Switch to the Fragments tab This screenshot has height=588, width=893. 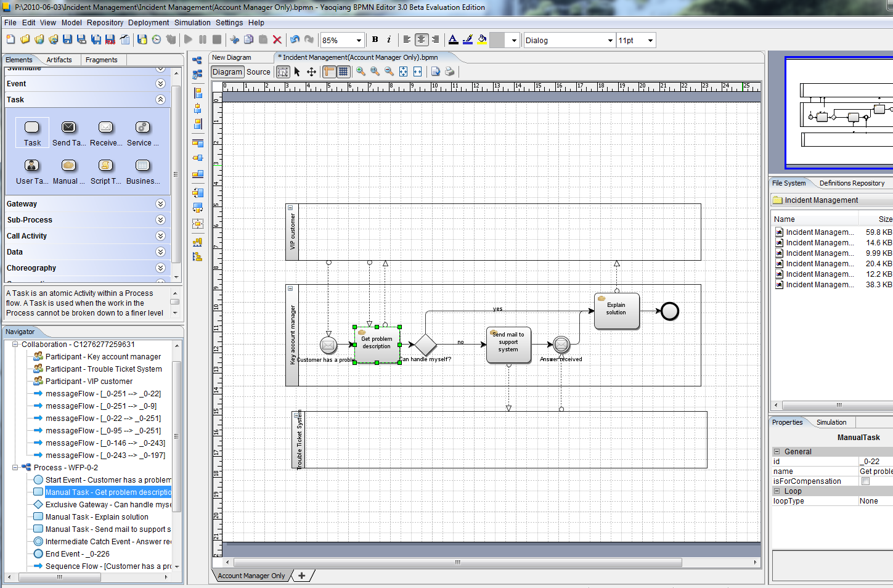click(102, 60)
